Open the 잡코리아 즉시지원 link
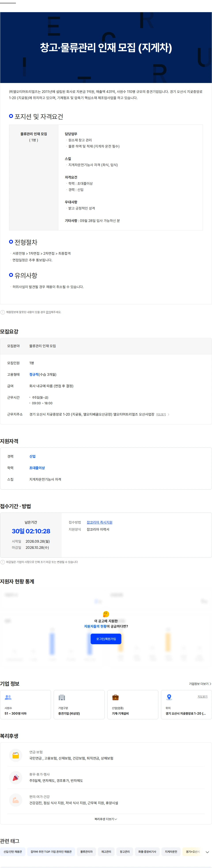Screen dimensions: 212x868 click(99, 522)
